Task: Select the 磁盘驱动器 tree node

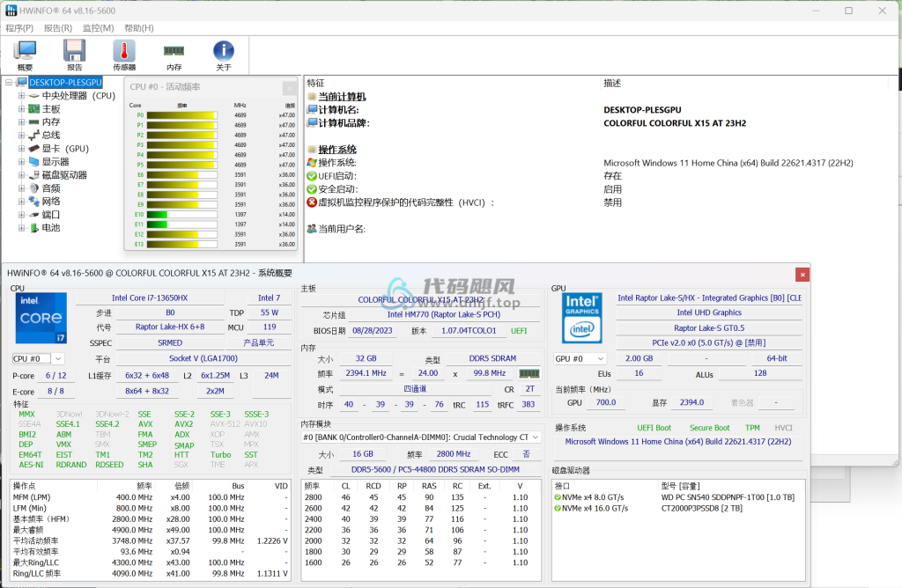Action: point(64,175)
